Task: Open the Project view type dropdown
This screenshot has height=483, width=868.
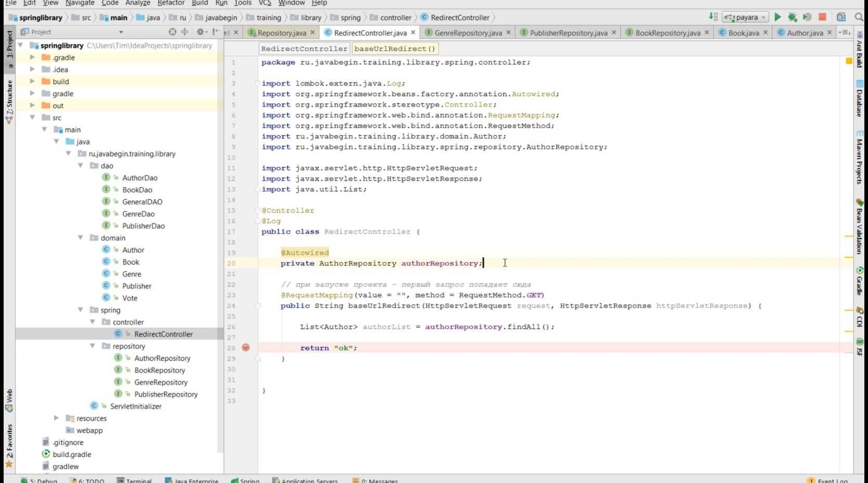Action: pyautogui.click(x=121, y=32)
